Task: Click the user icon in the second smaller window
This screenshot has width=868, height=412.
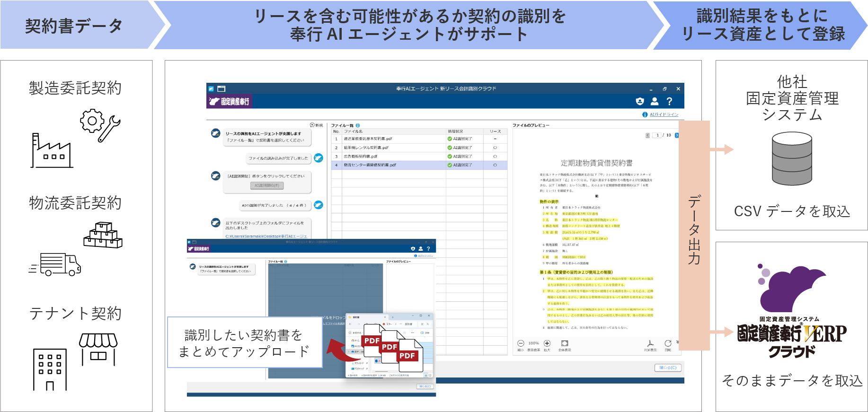Action: [420, 249]
